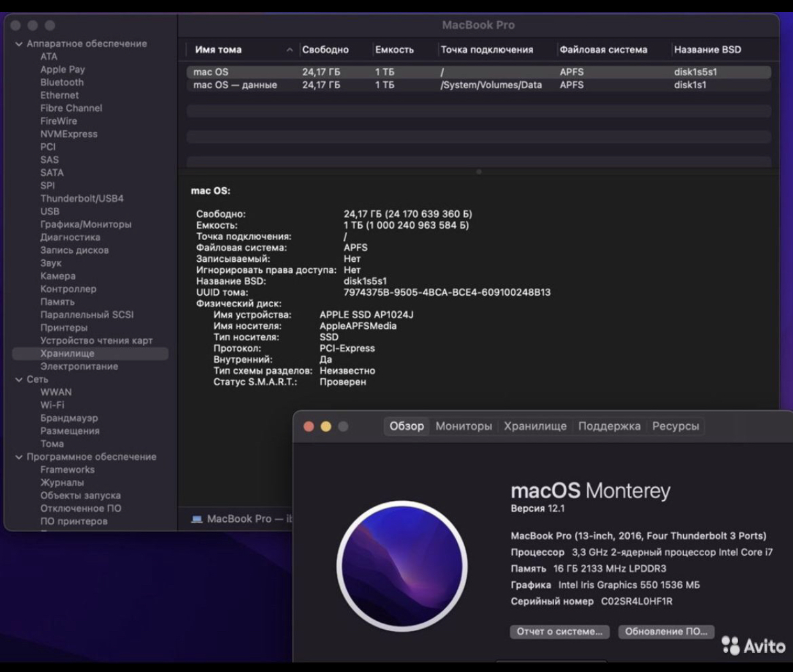The width and height of the screenshot is (793, 672).
Task: Select Объекты запуска in the sidebar
Action: click(x=80, y=496)
